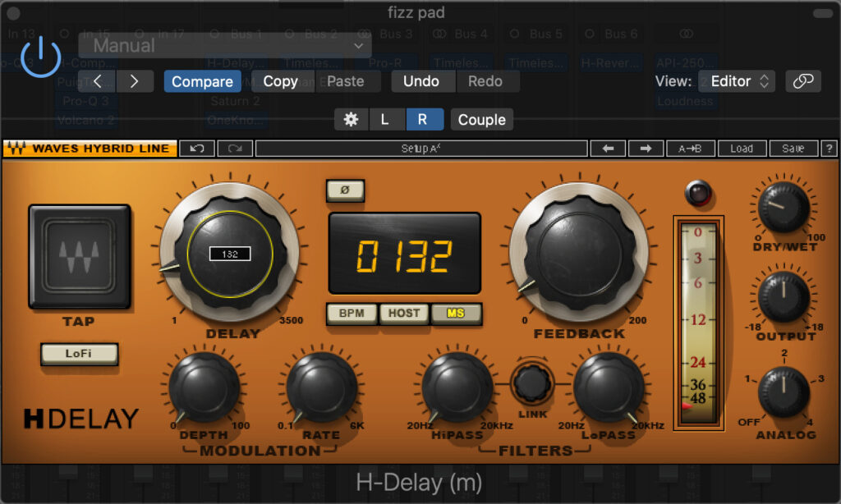The width and height of the screenshot is (841, 504).
Task: Click the H-Delay (m) footer label
Action: click(x=419, y=483)
